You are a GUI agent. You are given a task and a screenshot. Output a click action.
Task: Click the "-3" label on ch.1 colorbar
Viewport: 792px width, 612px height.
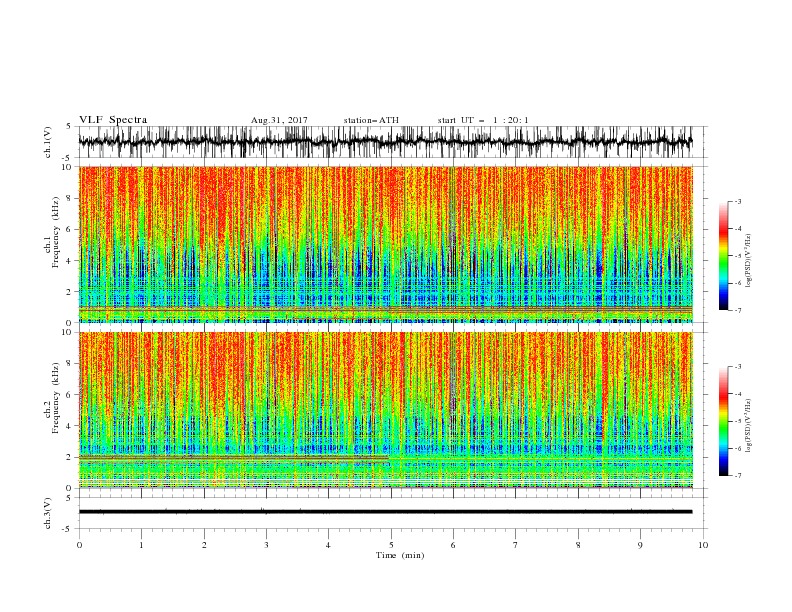(737, 201)
